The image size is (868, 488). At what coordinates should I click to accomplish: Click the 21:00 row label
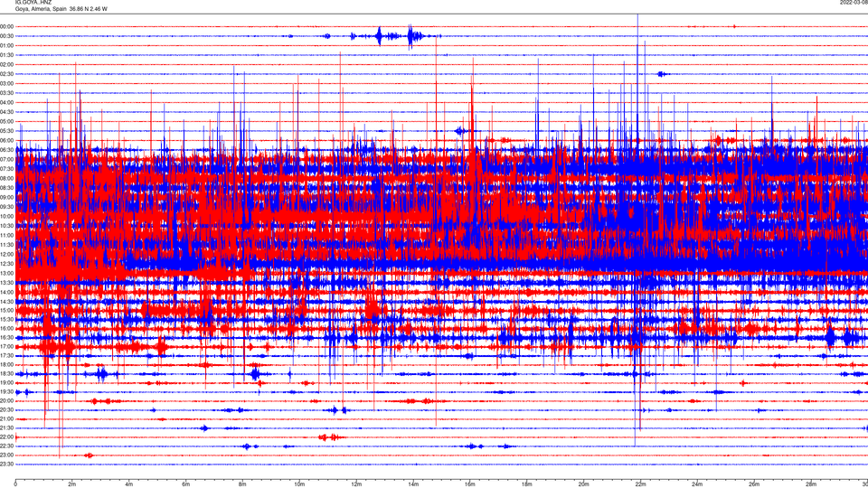(x=6, y=418)
